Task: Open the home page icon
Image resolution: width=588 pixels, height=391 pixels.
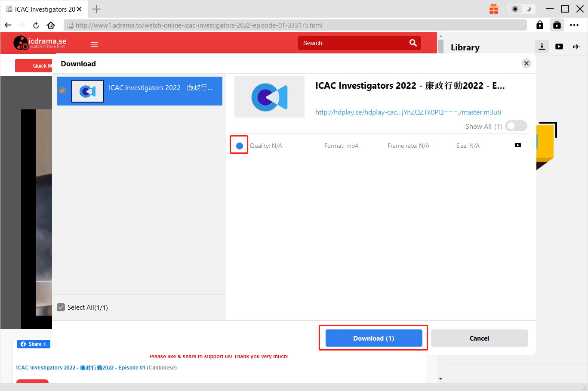Action: click(51, 25)
